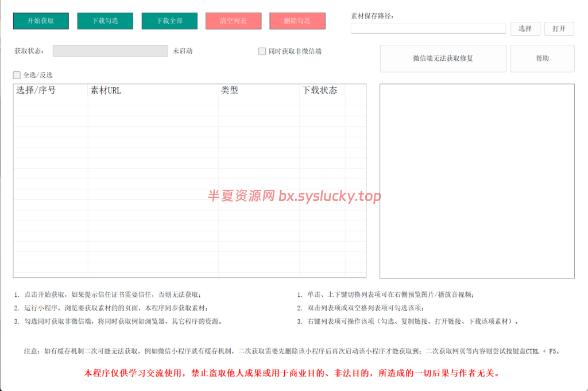This screenshot has width=588, height=391.
Task: Toggle the 全选/反选 checkbox
Action: tap(17, 75)
